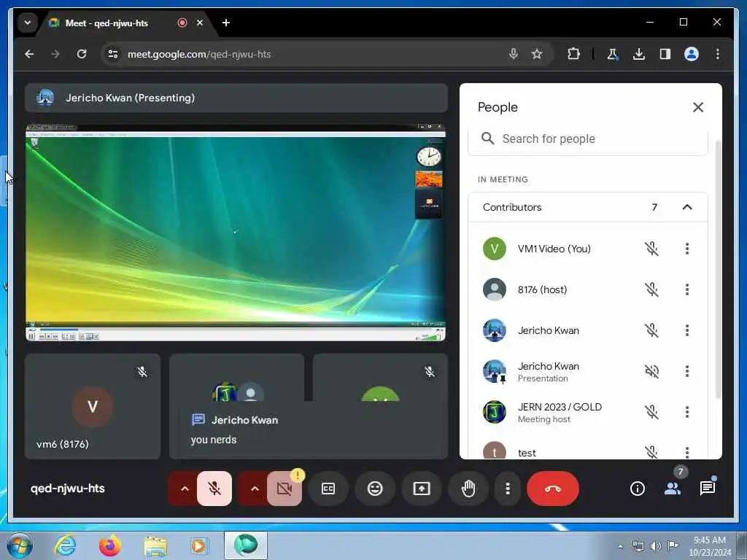Toggle the People panel icon
The height and width of the screenshot is (560, 747).
point(672,489)
